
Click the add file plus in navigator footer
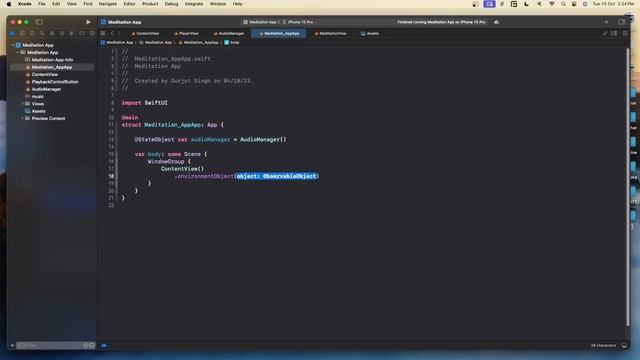(12, 345)
